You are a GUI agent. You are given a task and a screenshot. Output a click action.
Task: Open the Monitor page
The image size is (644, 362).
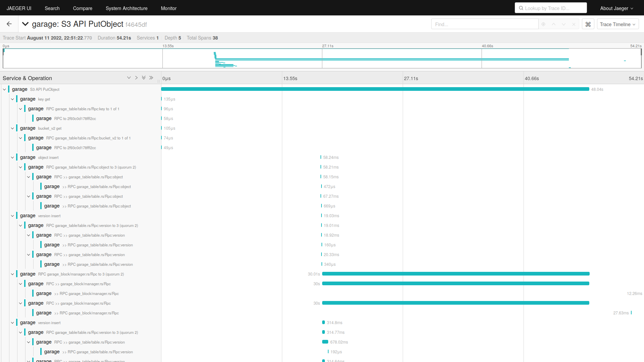tap(168, 8)
